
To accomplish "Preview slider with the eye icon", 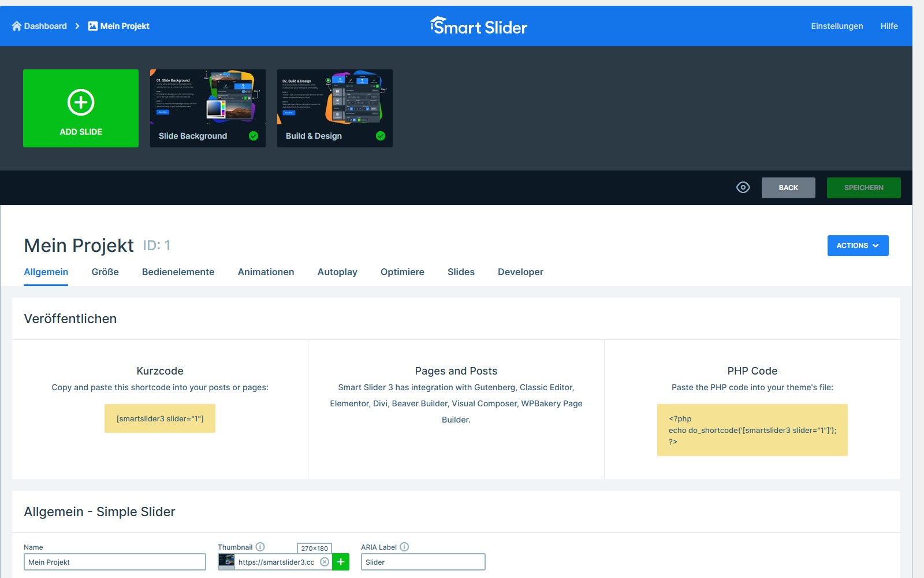I will coord(743,187).
